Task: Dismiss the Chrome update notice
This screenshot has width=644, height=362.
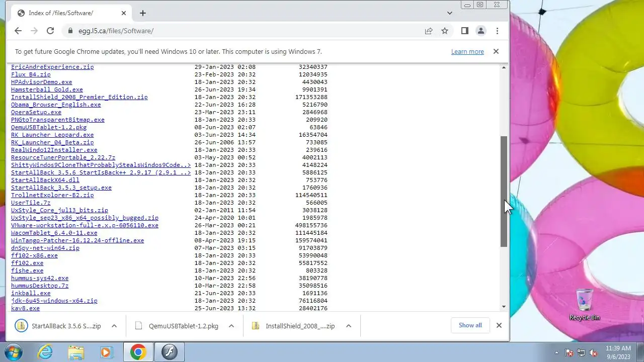Action: tap(496, 51)
